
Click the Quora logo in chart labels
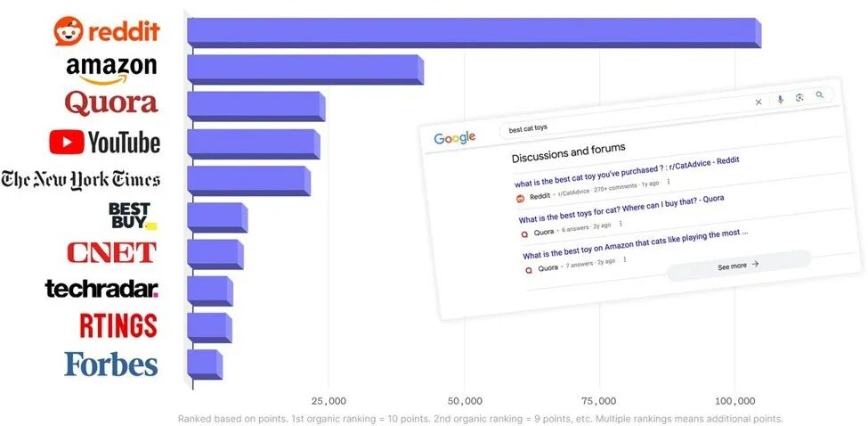[x=110, y=103]
